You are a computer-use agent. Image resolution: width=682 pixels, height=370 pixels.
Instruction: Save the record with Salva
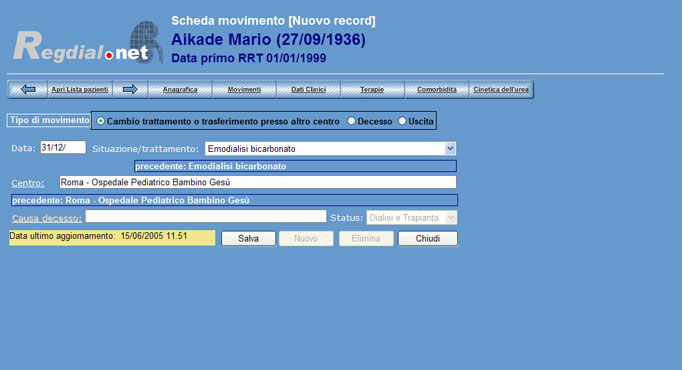248,239
